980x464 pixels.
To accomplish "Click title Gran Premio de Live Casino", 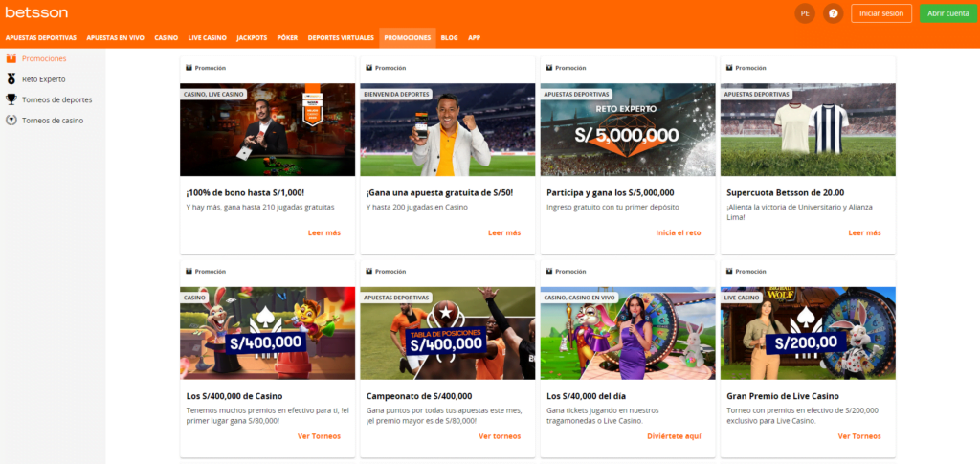I will click(783, 396).
